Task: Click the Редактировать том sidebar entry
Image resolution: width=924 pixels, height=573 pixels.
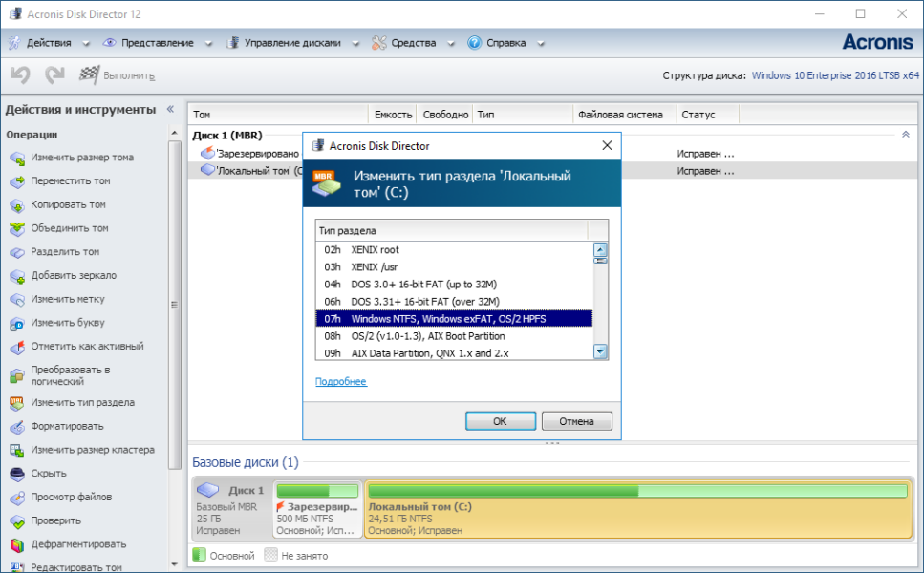Action: [x=76, y=567]
